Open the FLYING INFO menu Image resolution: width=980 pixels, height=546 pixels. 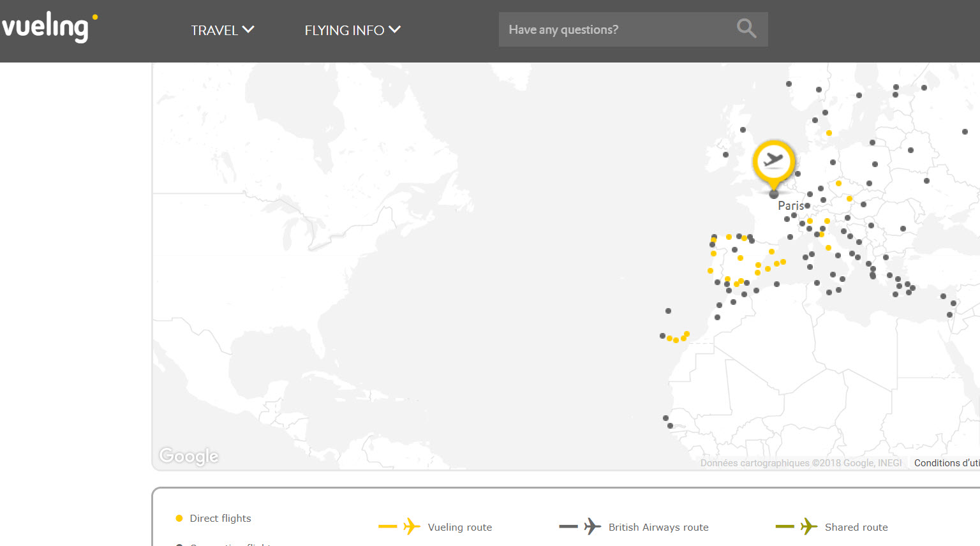coord(345,30)
